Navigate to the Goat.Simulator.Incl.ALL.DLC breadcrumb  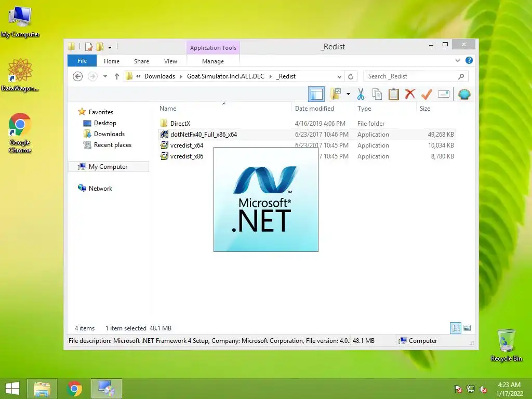225,76
